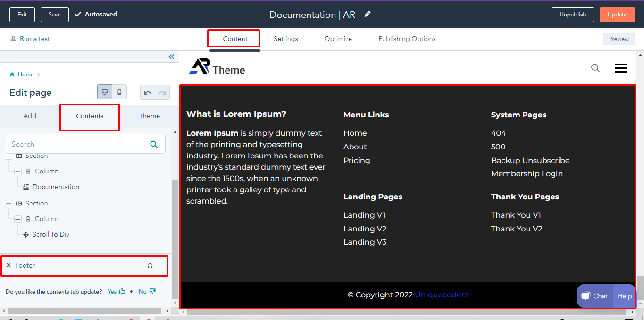Click the pencil icon to rename page
The width and height of the screenshot is (644, 320).
tap(368, 14)
